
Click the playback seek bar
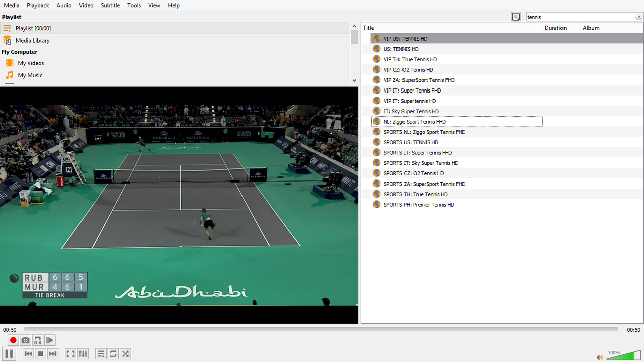click(321, 330)
